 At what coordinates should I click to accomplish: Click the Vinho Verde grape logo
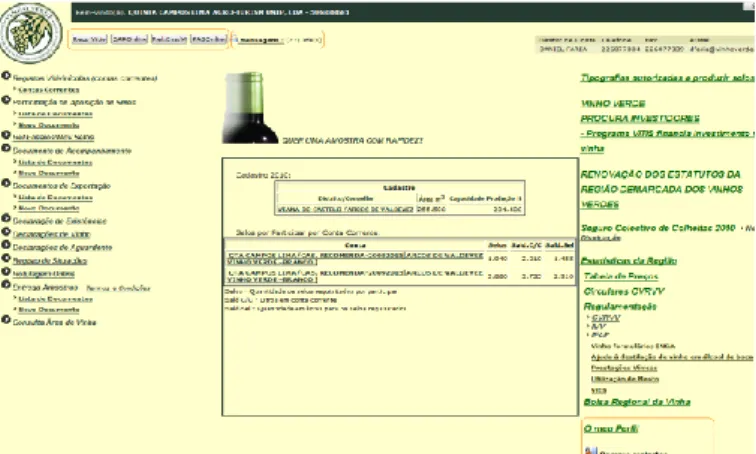point(31,32)
